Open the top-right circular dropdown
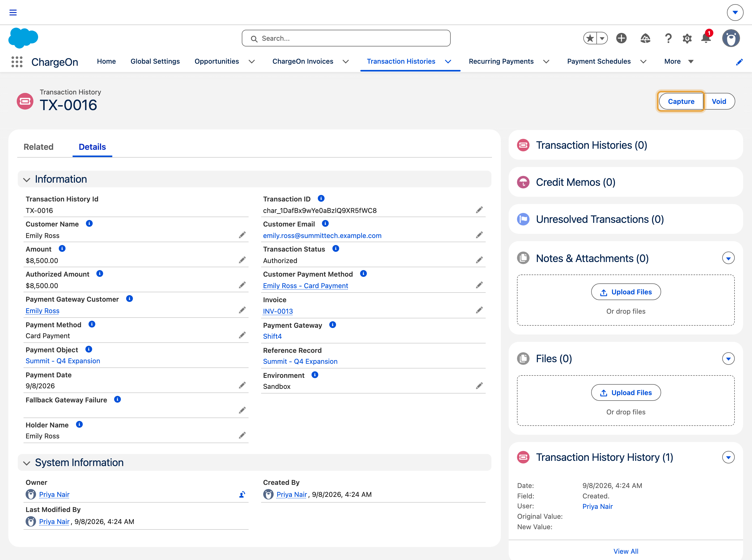752x560 pixels. tap(735, 13)
